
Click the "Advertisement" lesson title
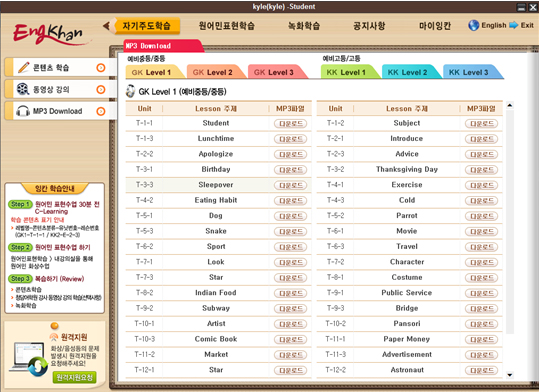coord(407,354)
